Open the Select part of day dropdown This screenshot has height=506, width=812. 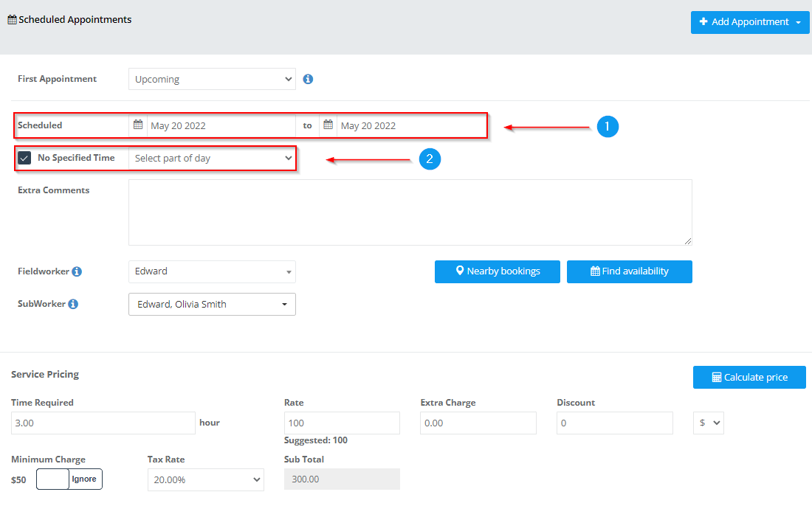[212, 159]
